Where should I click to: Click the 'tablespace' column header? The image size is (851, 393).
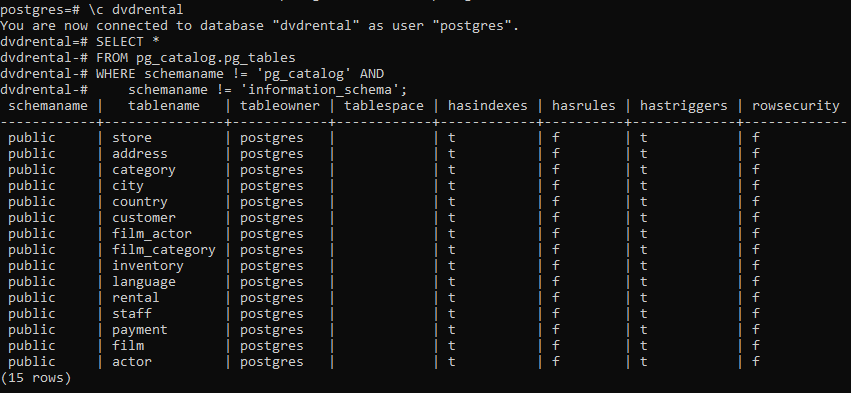(384, 106)
